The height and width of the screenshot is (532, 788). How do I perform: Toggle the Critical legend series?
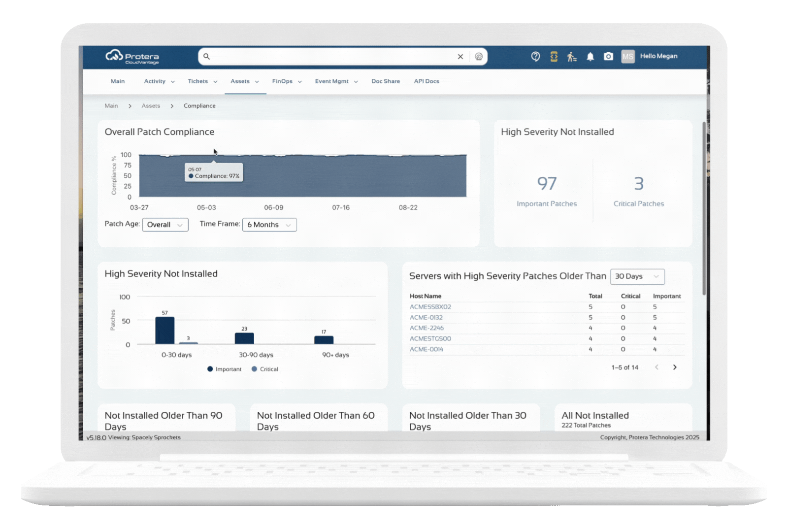265,369
